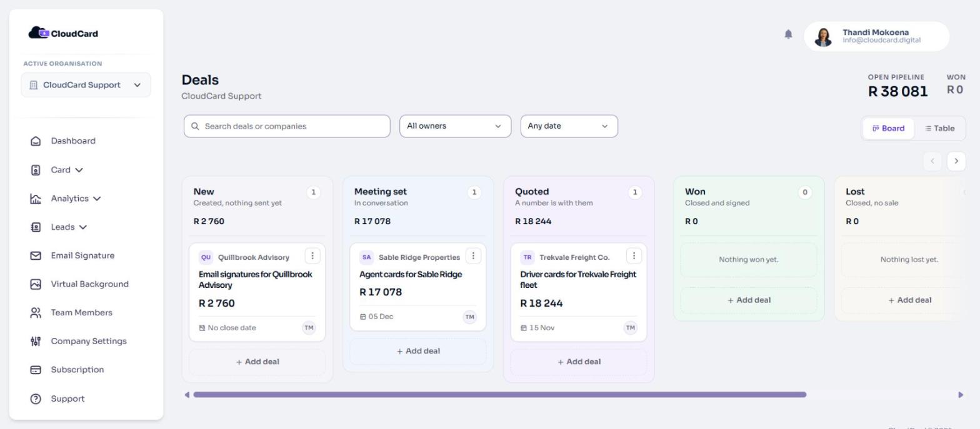
Task: Expand the Analytics submenu
Action: coord(66,199)
